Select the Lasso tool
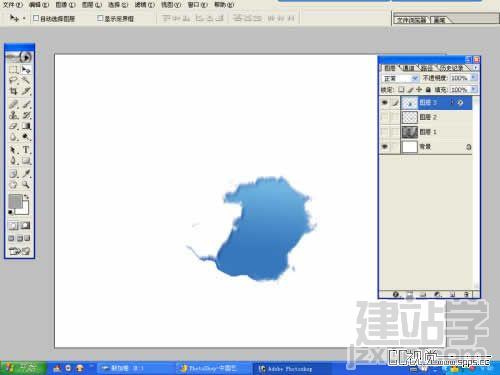500x375 pixels. (13, 80)
